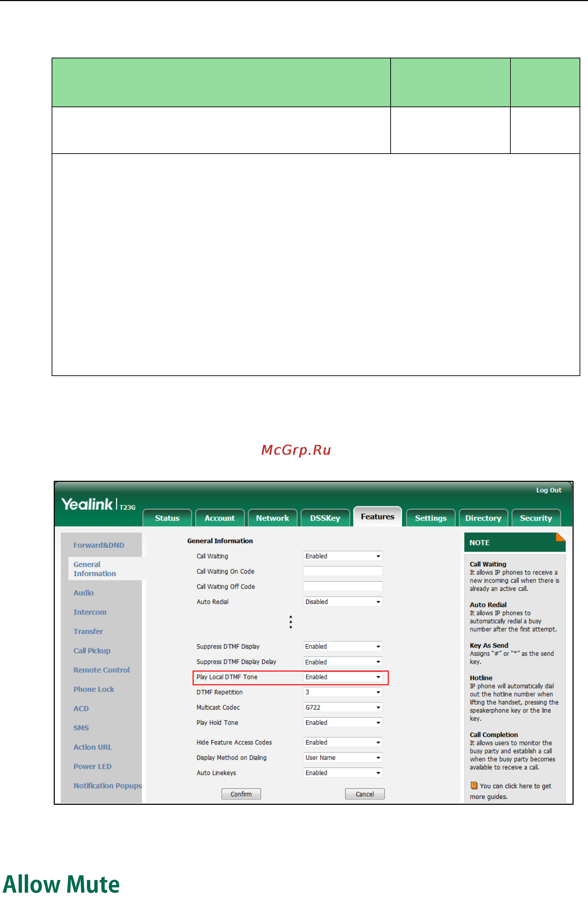Open the Security tab
The width and height of the screenshot is (588, 899).
tap(536, 518)
